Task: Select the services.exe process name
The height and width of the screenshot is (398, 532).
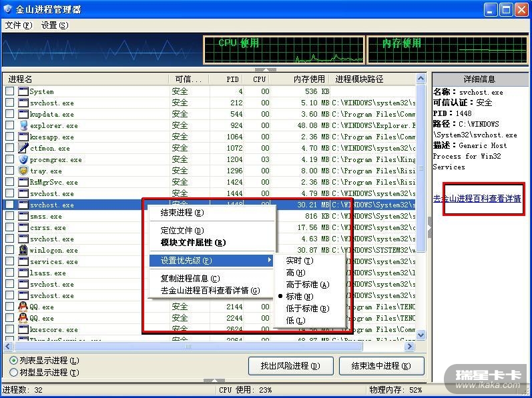Action: coord(54,262)
